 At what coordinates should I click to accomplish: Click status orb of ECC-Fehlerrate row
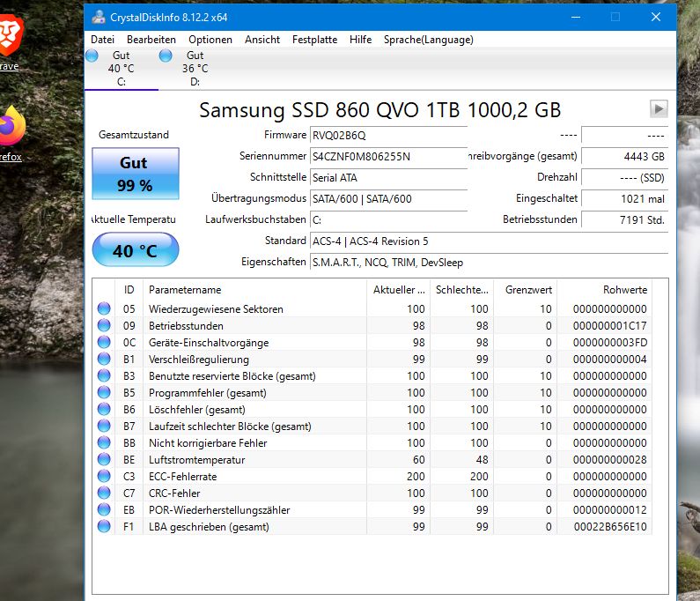104,476
